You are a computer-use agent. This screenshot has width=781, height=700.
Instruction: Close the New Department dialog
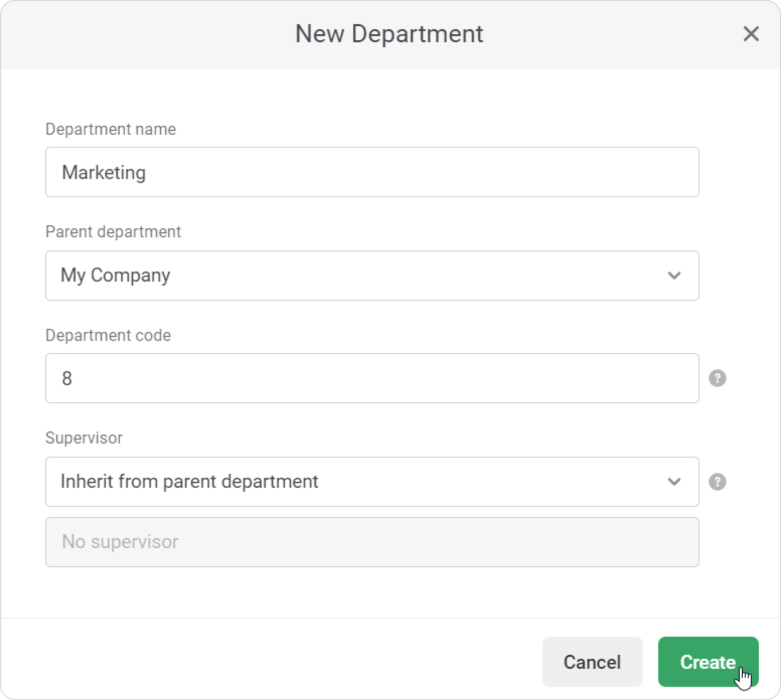[751, 34]
